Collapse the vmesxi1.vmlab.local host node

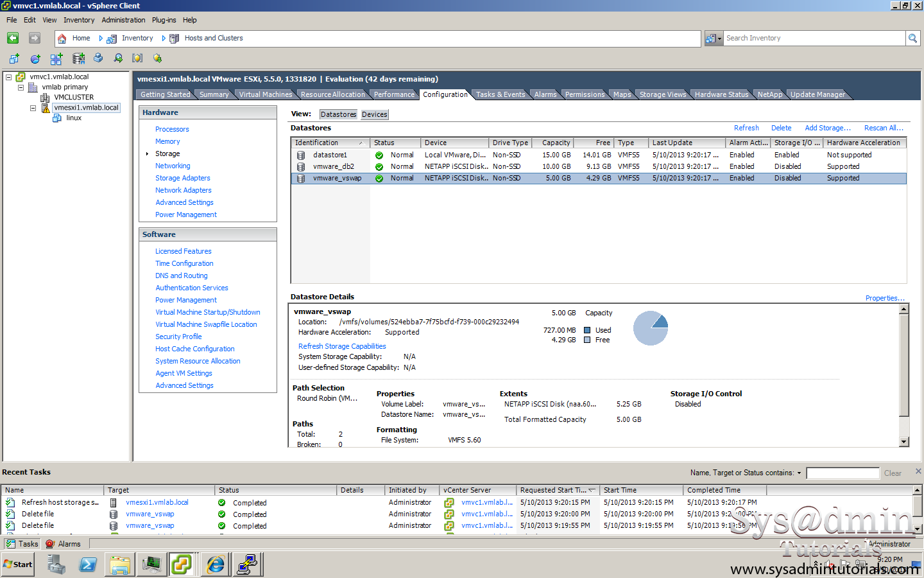pyautogui.click(x=33, y=108)
